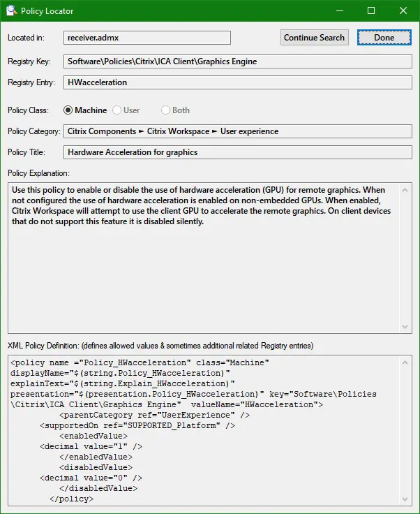Click the XML Policy Definition scrollbar down arrow
Viewport: 420px width, 514px height.
coord(405,499)
